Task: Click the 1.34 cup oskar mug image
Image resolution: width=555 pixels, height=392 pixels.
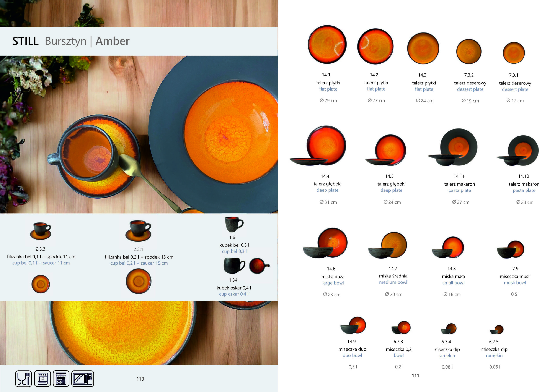Action: tap(246, 266)
